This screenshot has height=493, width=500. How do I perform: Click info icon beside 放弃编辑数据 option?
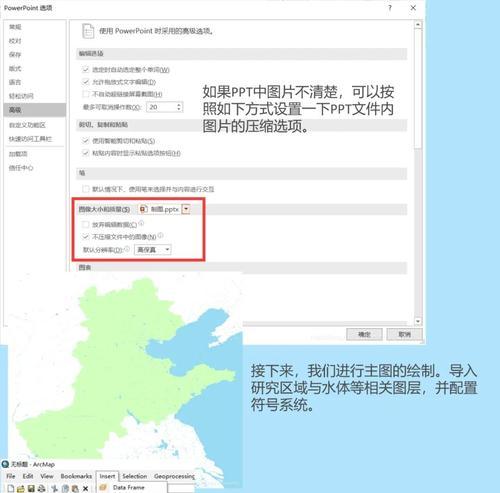point(141,223)
